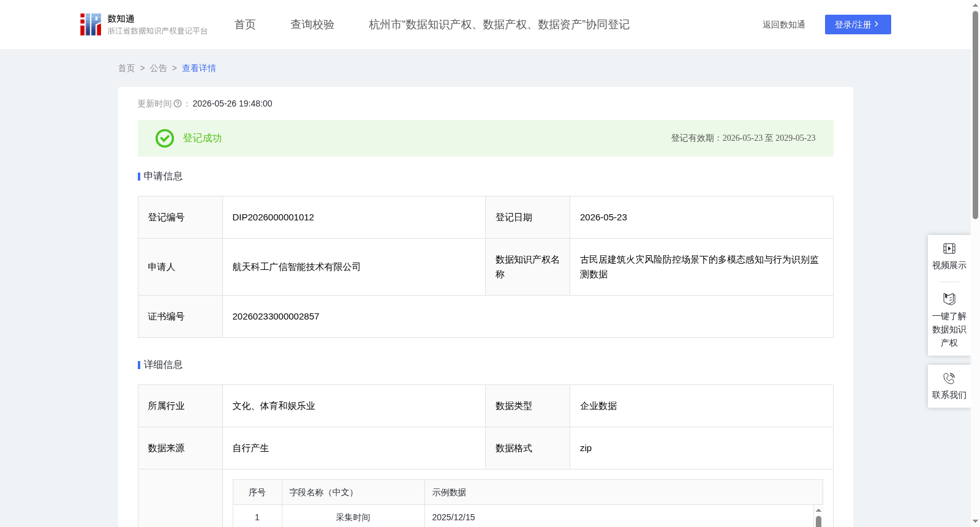
Task: Click the 返回数知通 link
Action: [x=784, y=25]
